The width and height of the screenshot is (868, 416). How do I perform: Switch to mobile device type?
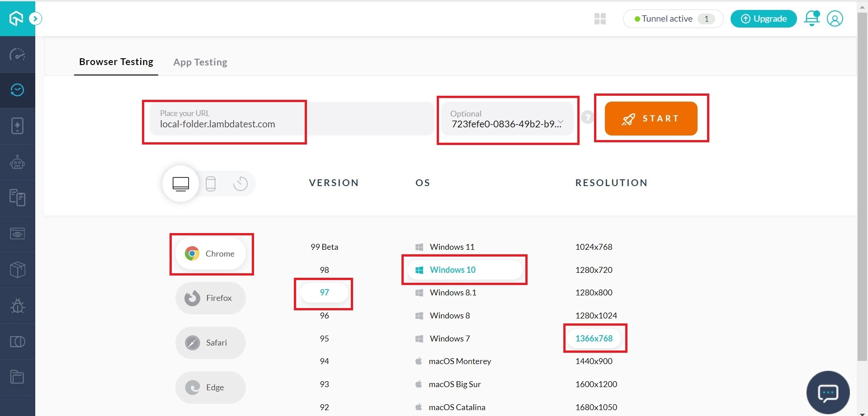pos(211,184)
